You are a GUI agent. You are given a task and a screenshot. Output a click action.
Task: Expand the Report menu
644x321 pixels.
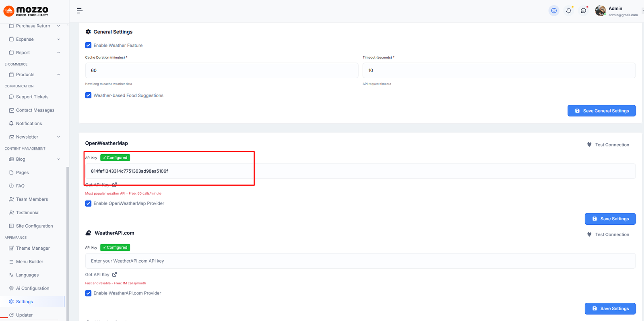click(34, 52)
